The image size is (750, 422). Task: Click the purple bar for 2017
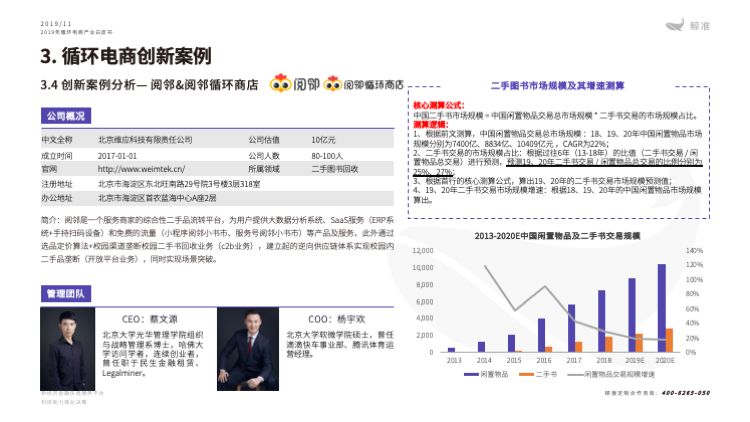571,328
